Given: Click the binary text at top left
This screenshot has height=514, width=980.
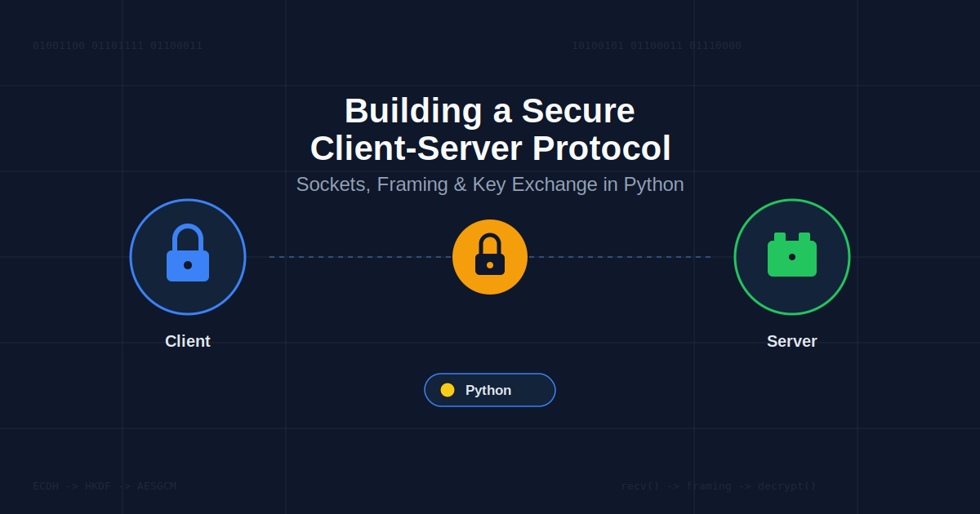Looking at the screenshot, I should (x=118, y=46).
